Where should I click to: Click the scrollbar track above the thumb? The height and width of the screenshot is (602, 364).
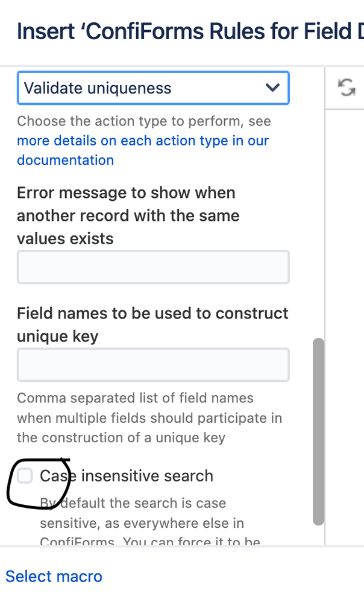click(x=318, y=203)
